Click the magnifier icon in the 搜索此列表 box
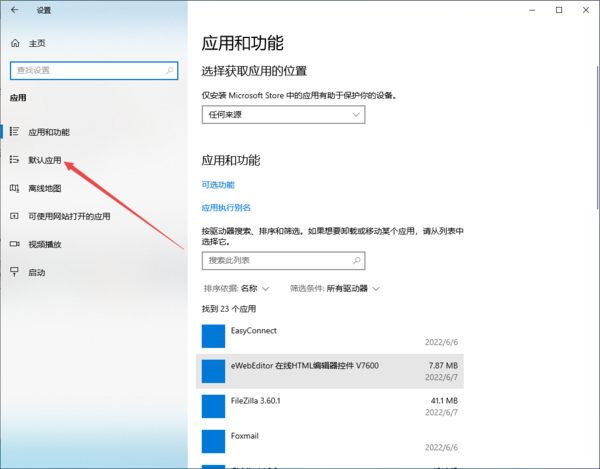 [355, 260]
